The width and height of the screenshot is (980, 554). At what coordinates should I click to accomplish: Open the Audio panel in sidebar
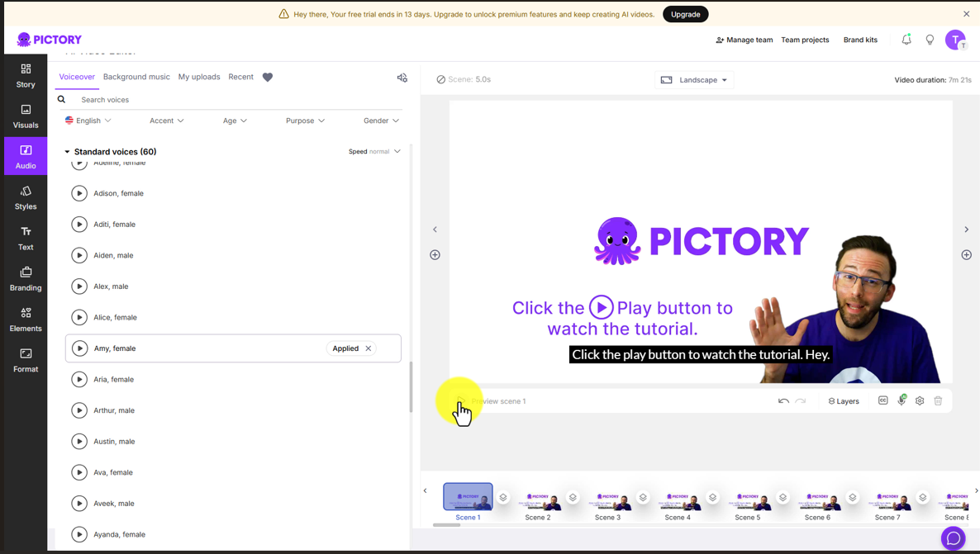click(x=26, y=156)
